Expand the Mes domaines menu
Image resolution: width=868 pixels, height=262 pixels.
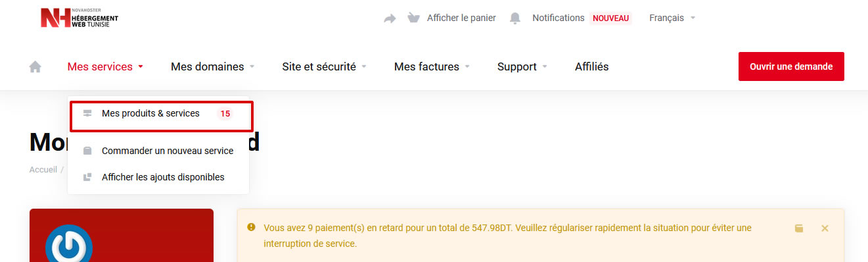(x=212, y=66)
